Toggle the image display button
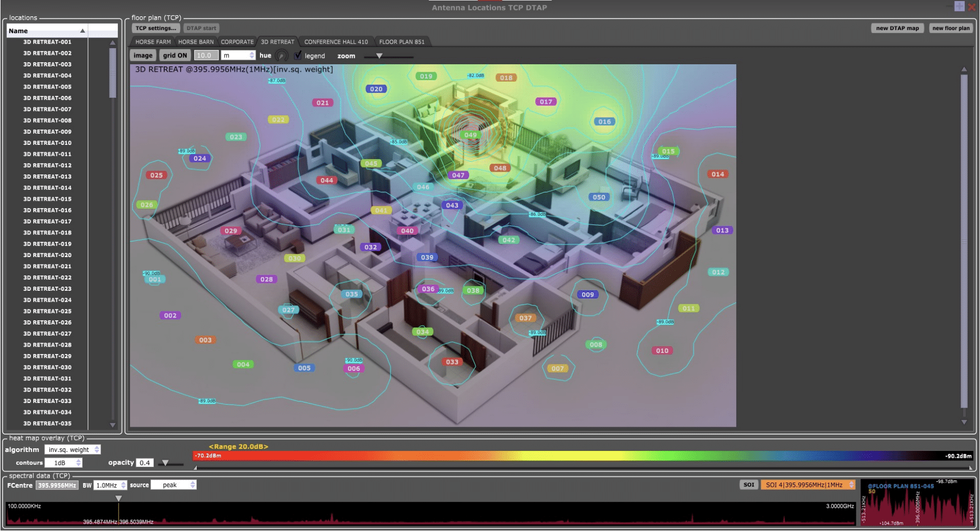The width and height of the screenshot is (980, 531). point(143,55)
